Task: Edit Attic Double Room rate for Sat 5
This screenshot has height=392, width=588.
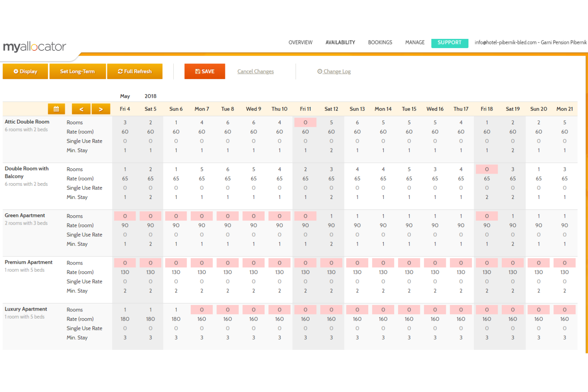Action: [151, 132]
